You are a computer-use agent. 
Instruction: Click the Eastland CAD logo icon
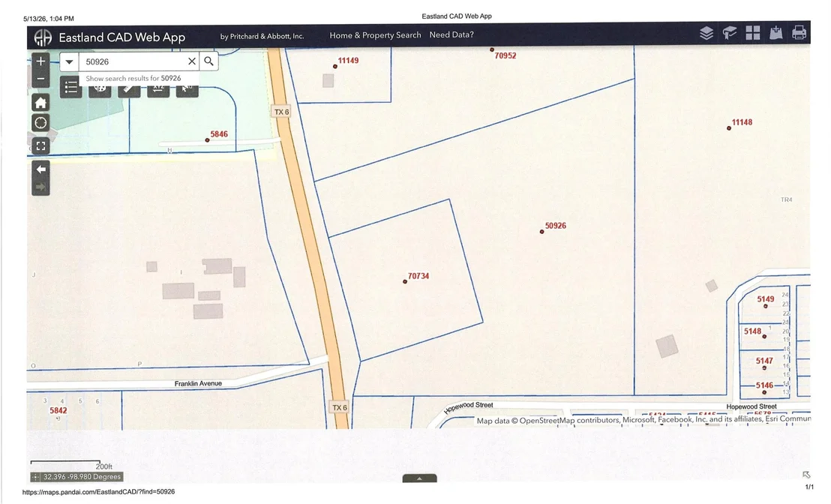click(43, 37)
